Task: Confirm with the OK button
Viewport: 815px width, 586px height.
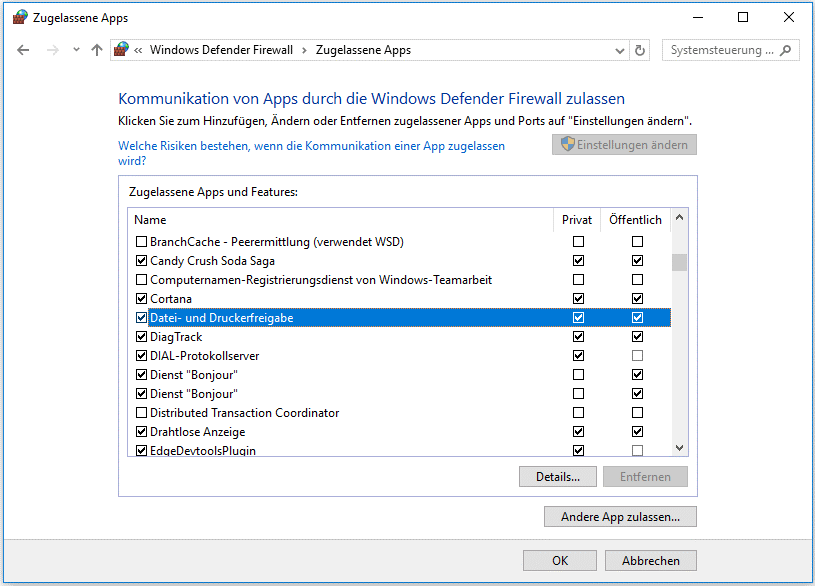Action: pos(560,561)
